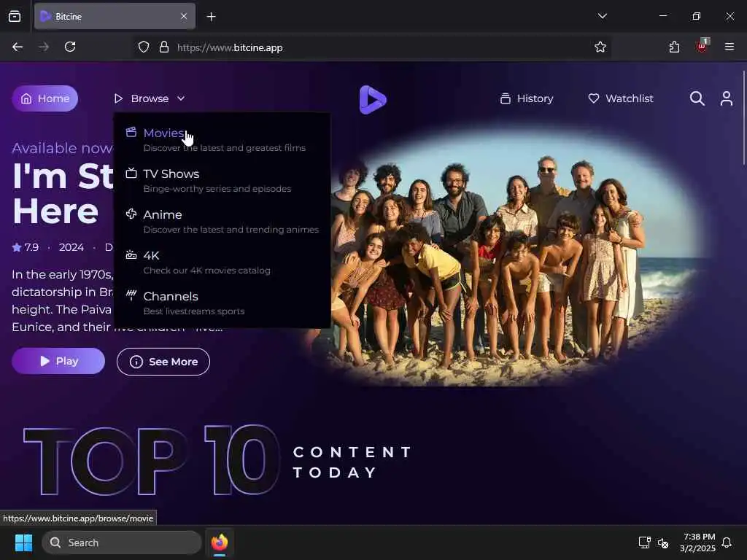This screenshot has height=560, width=747.
Task: Click the Browse menu label
Action: (x=150, y=98)
